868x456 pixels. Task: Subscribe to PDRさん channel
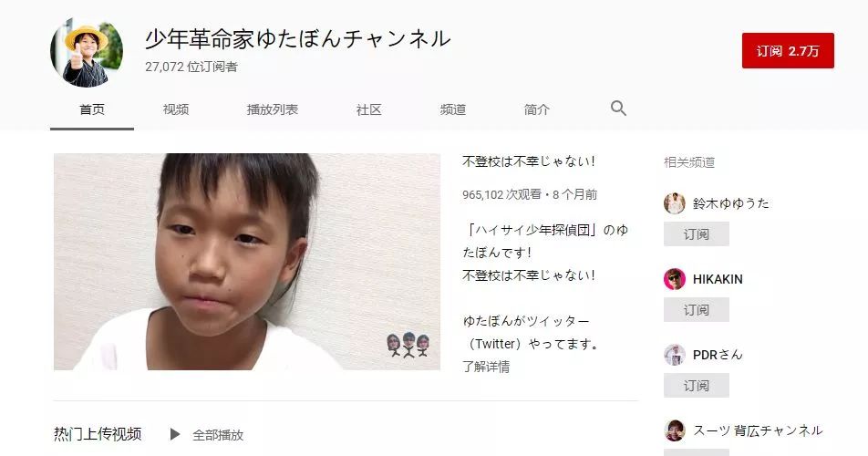(697, 386)
